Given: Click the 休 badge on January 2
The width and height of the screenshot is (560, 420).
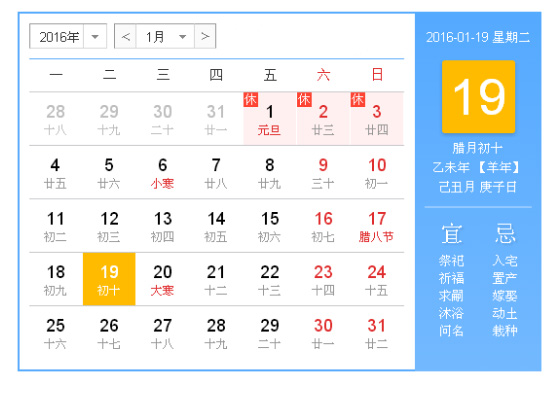Looking at the screenshot, I should coord(304,100).
